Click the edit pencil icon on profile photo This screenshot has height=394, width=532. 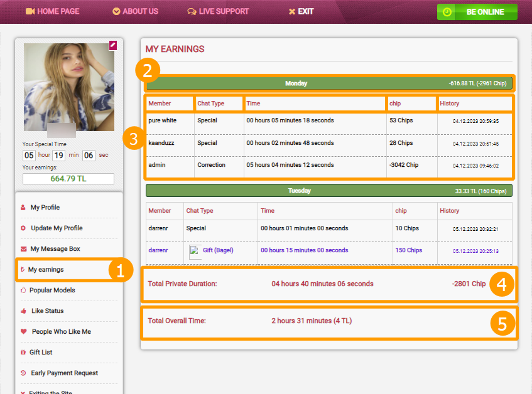pos(112,45)
